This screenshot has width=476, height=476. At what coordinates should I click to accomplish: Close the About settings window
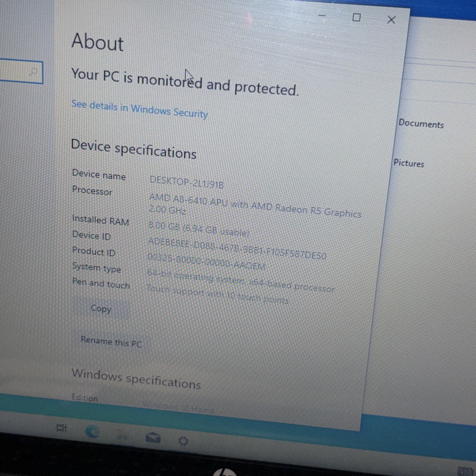point(391,20)
